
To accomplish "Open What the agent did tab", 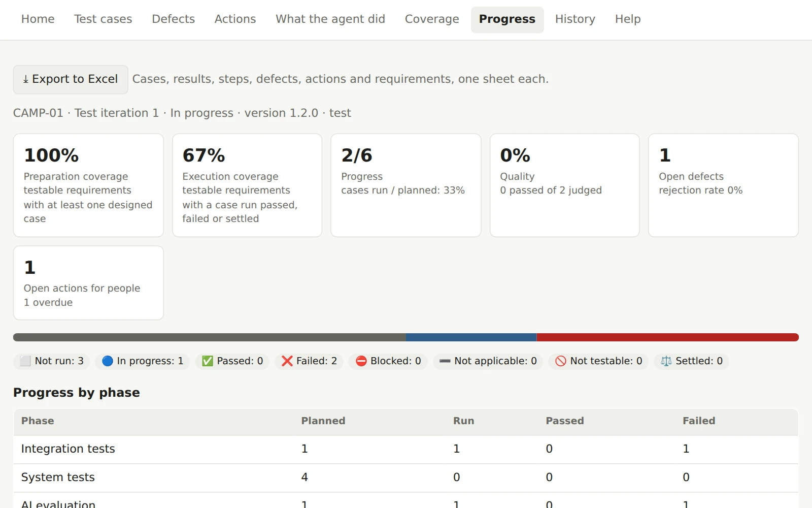I will point(330,19).
